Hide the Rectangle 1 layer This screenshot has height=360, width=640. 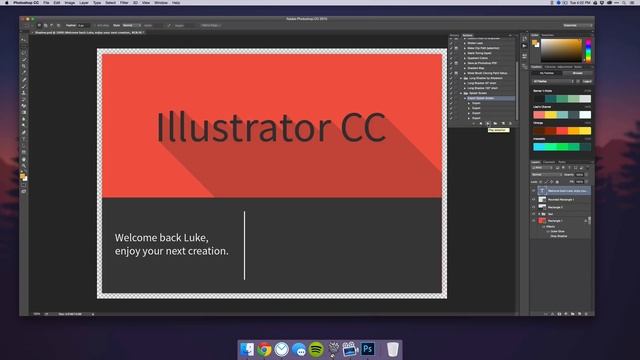(533, 220)
